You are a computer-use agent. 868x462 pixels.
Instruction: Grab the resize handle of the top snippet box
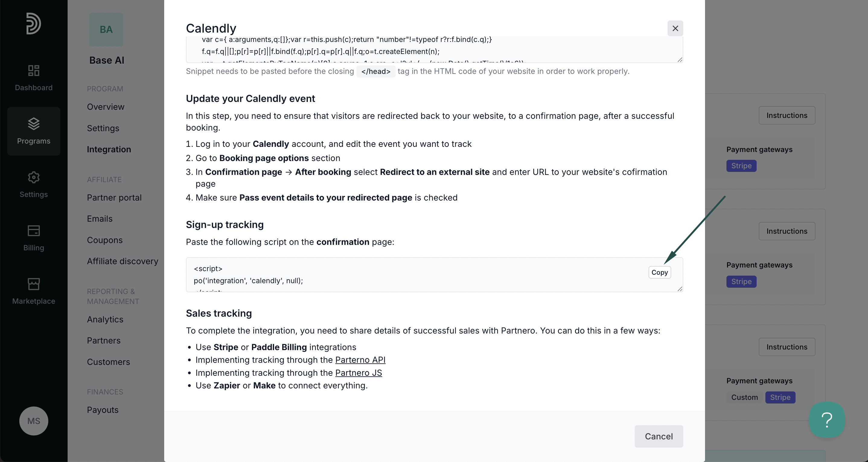point(680,60)
